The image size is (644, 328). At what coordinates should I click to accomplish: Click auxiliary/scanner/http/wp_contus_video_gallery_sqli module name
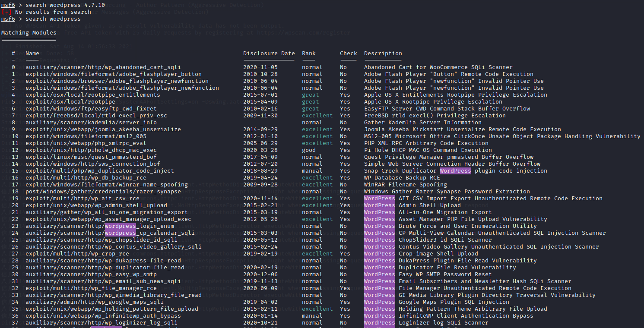point(114,247)
